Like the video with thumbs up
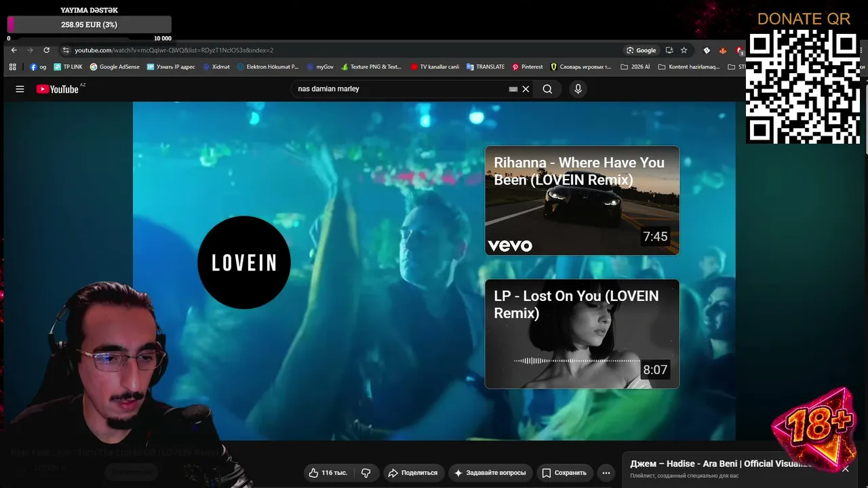This screenshot has height=488, width=868. pyautogui.click(x=328, y=472)
